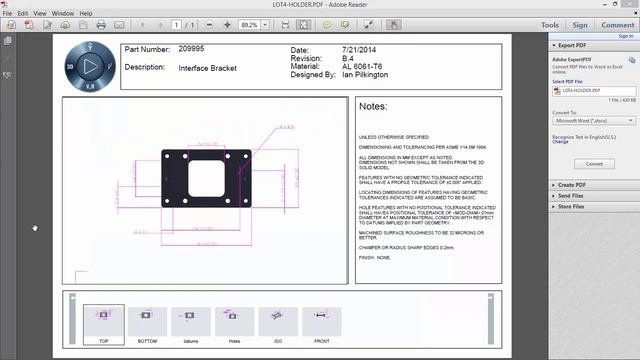Click the LOT4-HOLDER.PDF file field
Image resolution: width=640 pixels, height=360 pixels.
594,91
